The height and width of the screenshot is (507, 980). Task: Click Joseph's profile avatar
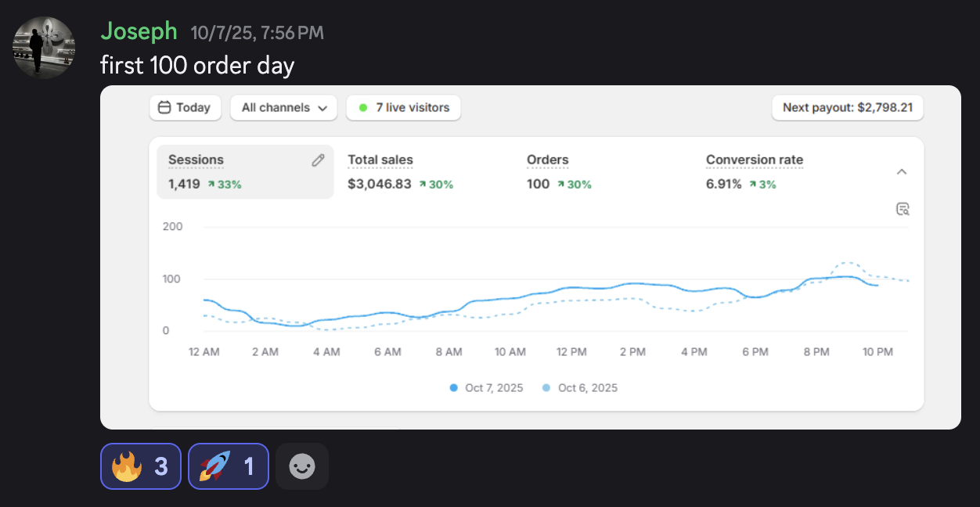coord(44,48)
